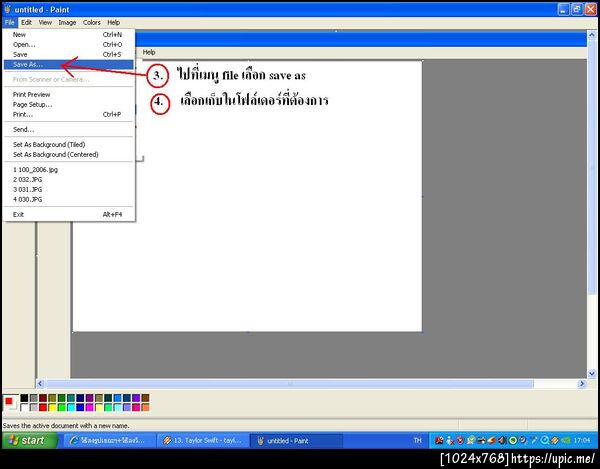Click the horizontal scrollbar right arrow
600x469 pixels.
[x=582, y=383]
